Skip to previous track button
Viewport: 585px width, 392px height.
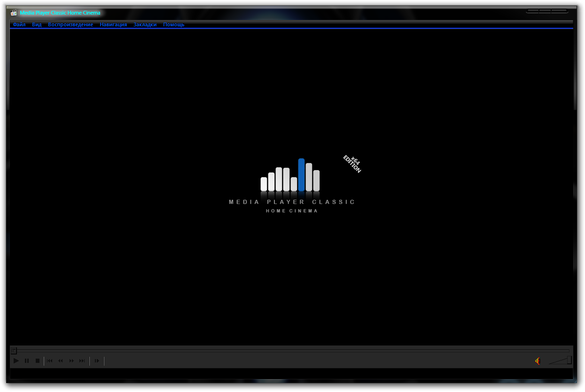coord(50,361)
